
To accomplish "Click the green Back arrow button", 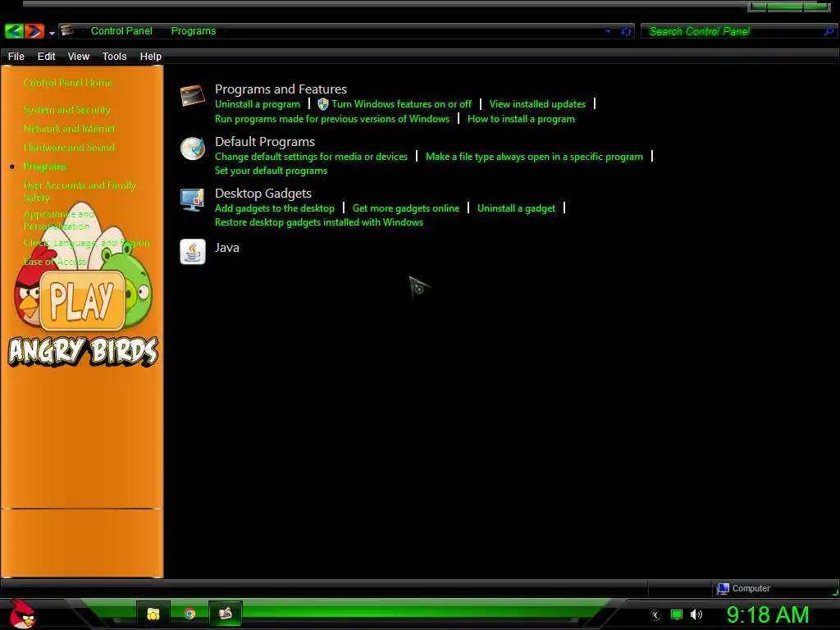I will [14, 31].
